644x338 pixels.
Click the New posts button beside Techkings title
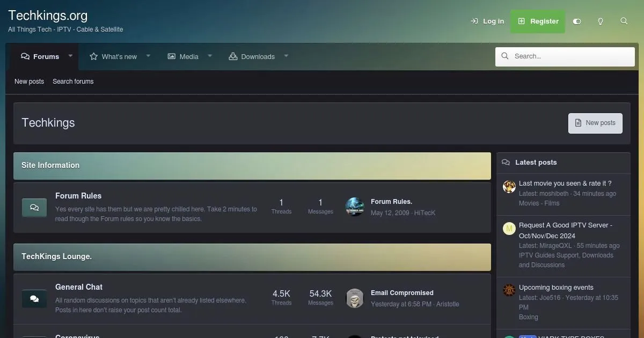(595, 123)
